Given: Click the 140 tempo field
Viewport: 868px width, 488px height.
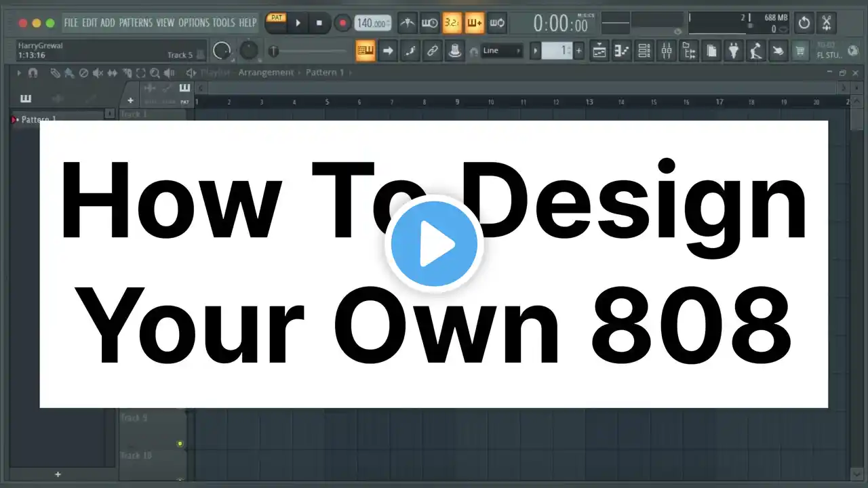Looking at the screenshot, I should tap(372, 23).
